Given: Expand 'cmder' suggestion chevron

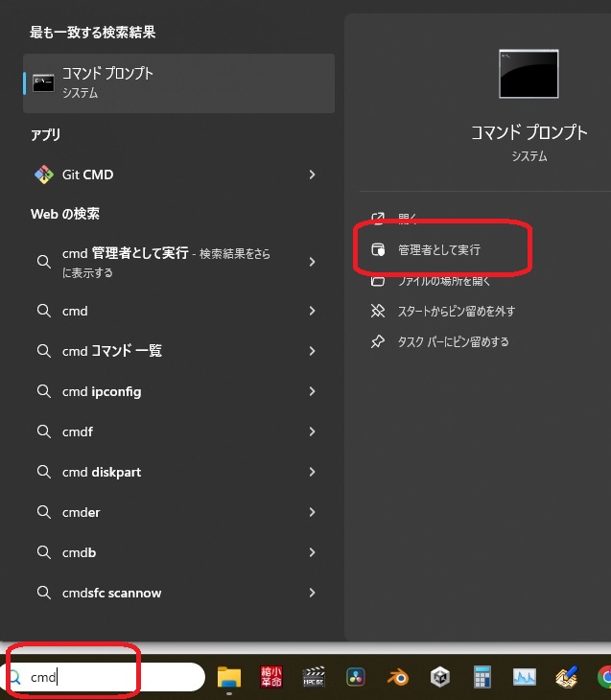Looking at the screenshot, I should (312, 512).
